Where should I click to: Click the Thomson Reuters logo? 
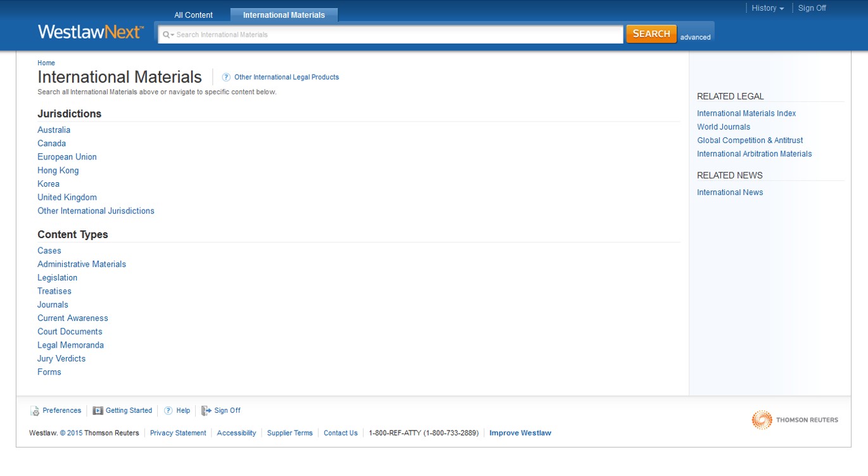[795, 420]
